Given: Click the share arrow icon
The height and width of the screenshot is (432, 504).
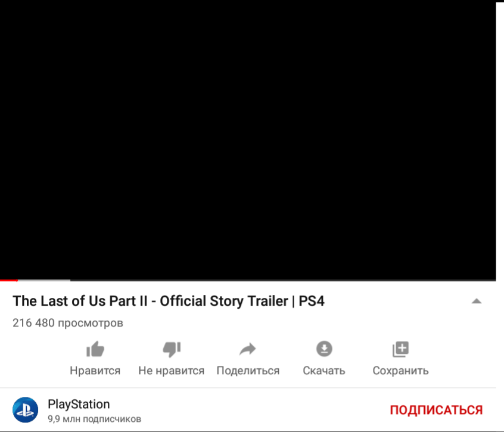Looking at the screenshot, I should (247, 349).
